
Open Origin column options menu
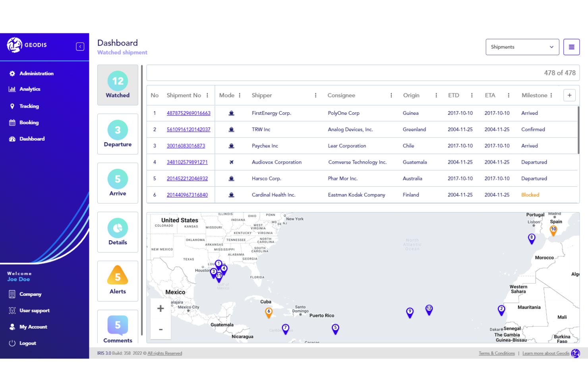[436, 95]
